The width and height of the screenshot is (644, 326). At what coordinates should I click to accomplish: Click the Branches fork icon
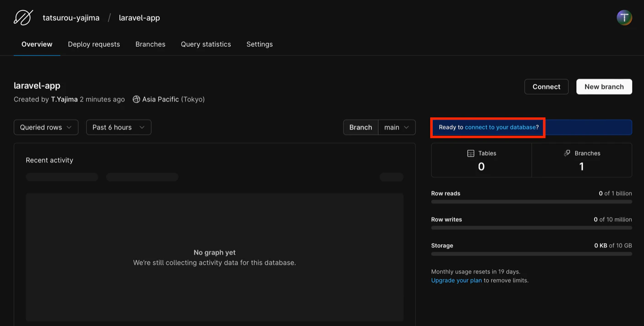pyautogui.click(x=567, y=153)
